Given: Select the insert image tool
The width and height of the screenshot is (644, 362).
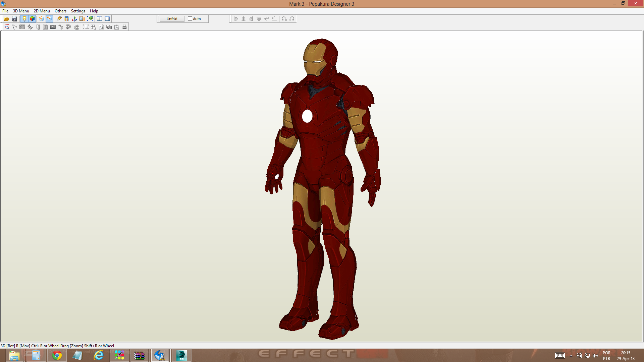Looking at the screenshot, I should (53, 27).
